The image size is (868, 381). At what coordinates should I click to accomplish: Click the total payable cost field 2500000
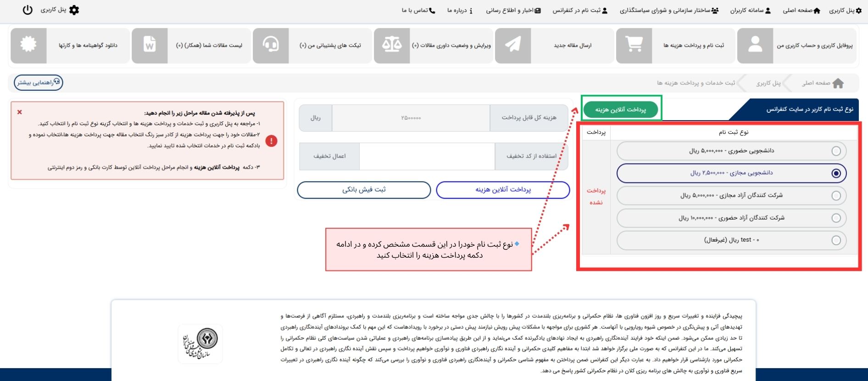click(411, 118)
